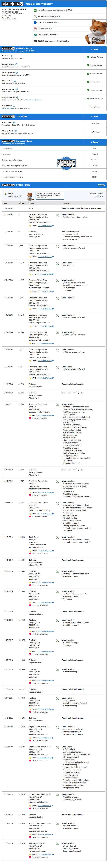Image resolution: width=107 pixels, height=868 pixels.
Task: Open the Damage Brands info icon
Action: click(x=14, y=123)
